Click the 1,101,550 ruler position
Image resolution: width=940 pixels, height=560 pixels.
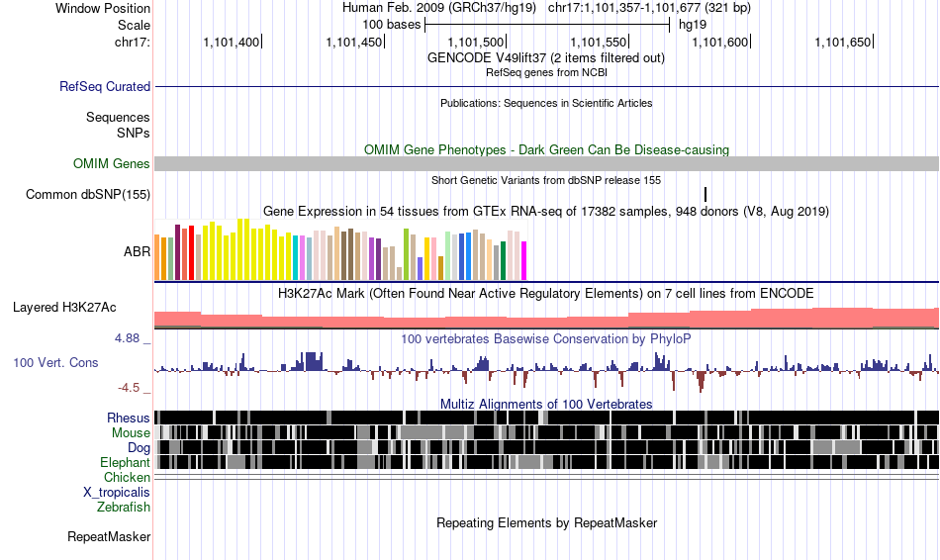600,42
